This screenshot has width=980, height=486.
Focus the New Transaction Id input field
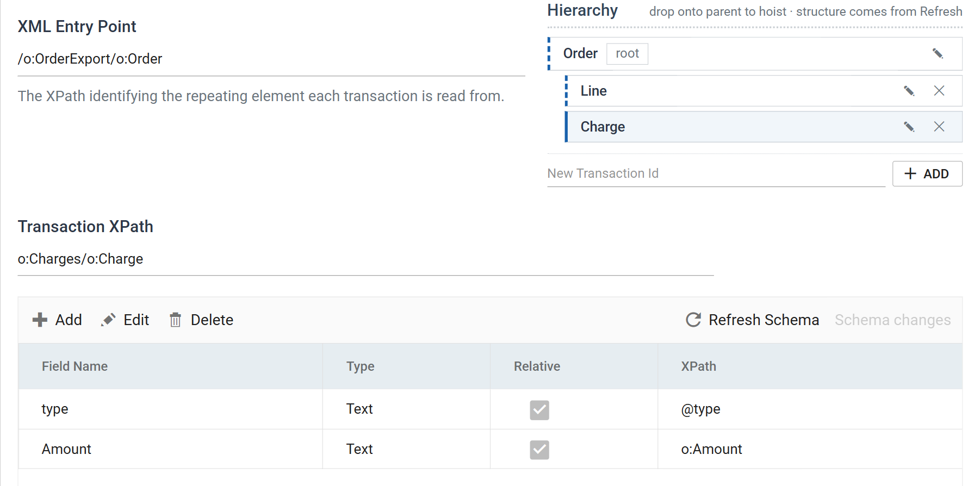pos(716,173)
